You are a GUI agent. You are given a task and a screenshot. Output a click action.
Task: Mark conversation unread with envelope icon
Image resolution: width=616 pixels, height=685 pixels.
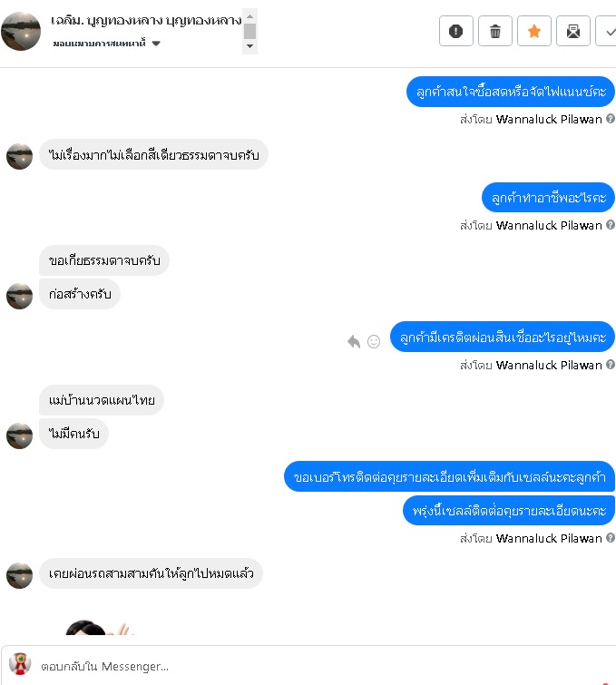point(573,31)
